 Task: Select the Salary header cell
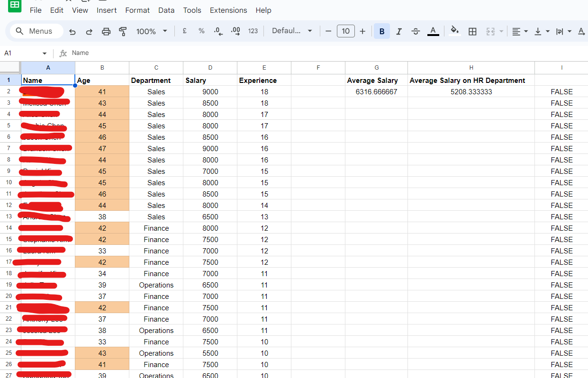click(x=210, y=80)
